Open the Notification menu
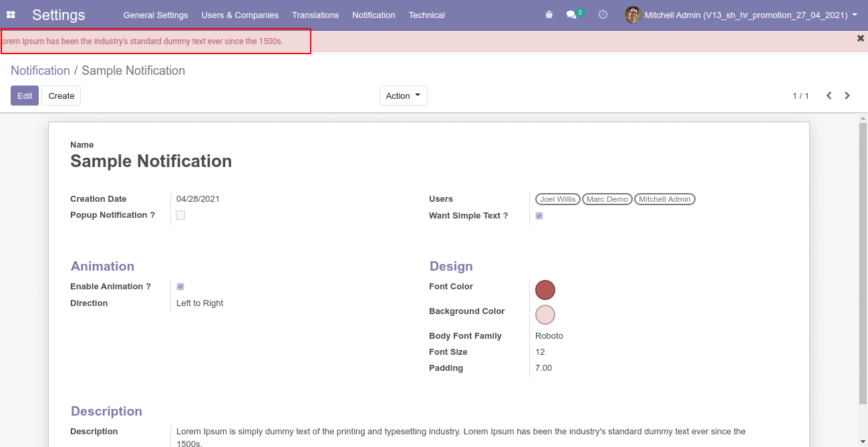The height and width of the screenshot is (447, 868). point(374,15)
